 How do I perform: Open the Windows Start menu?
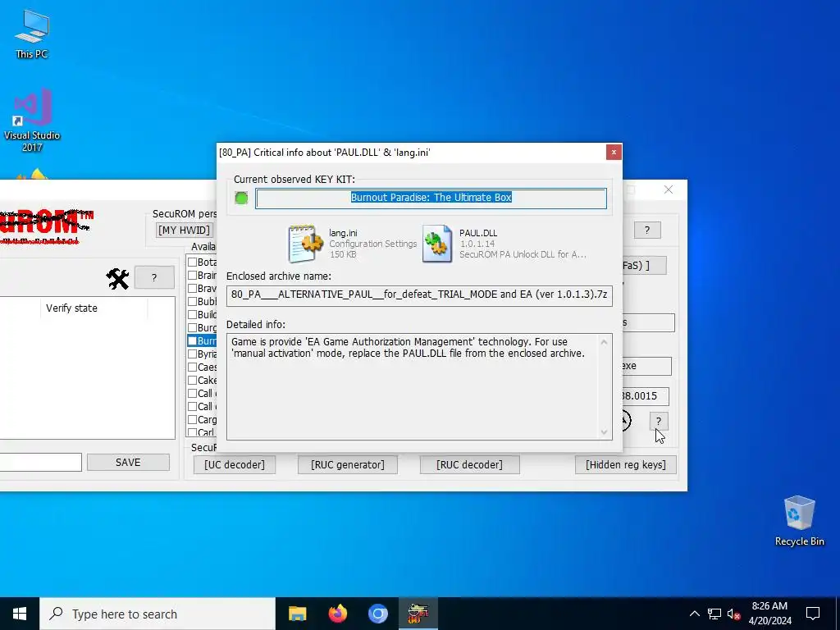(x=20, y=614)
